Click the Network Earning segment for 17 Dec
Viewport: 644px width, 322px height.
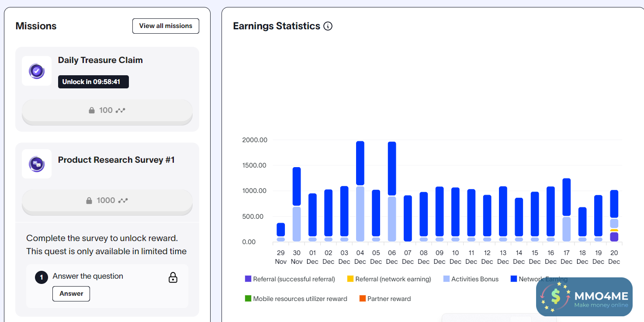pos(567,197)
